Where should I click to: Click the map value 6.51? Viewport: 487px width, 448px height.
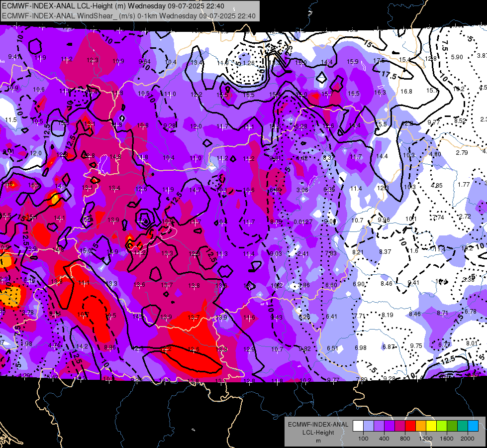point(332,348)
